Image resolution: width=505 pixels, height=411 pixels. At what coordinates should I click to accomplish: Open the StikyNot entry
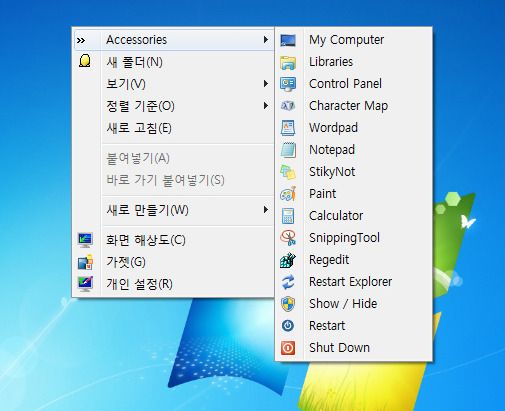coord(354,172)
